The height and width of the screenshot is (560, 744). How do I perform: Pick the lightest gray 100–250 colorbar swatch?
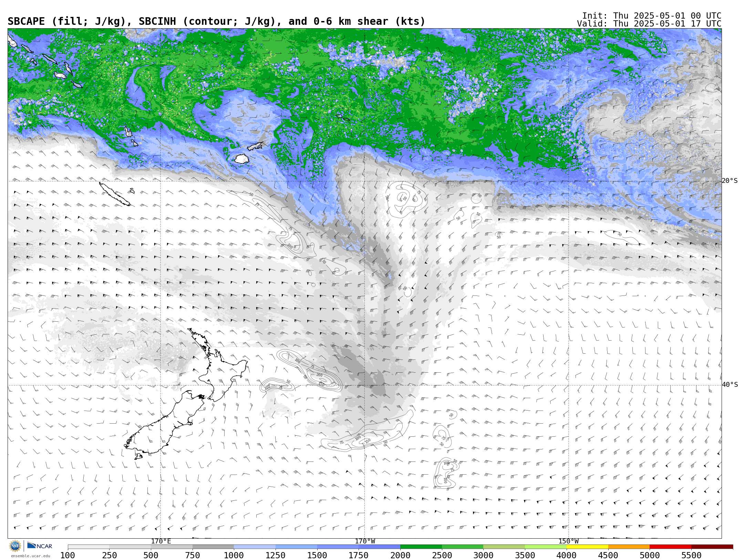pyautogui.click(x=89, y=547)
